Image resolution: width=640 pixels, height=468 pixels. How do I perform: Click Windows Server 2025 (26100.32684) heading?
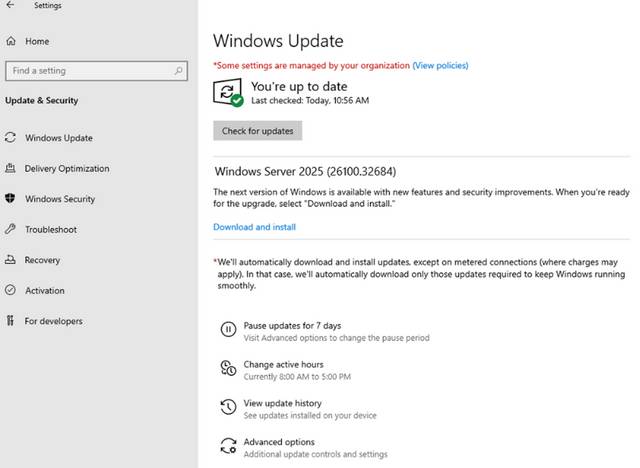305,171
